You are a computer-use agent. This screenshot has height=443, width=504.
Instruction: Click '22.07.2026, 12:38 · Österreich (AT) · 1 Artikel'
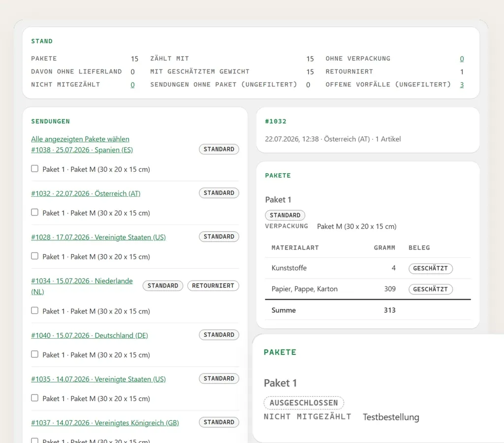(333, 139)
